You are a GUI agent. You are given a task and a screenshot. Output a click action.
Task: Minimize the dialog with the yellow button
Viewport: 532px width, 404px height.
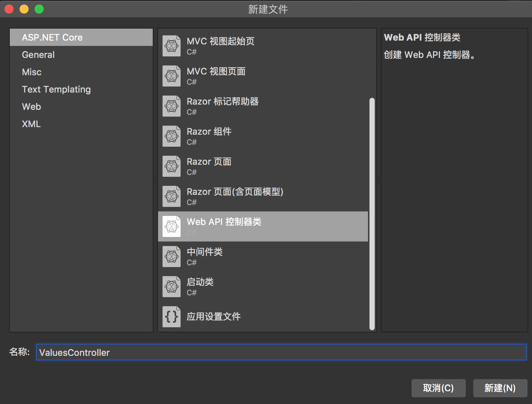coord(24,9)
